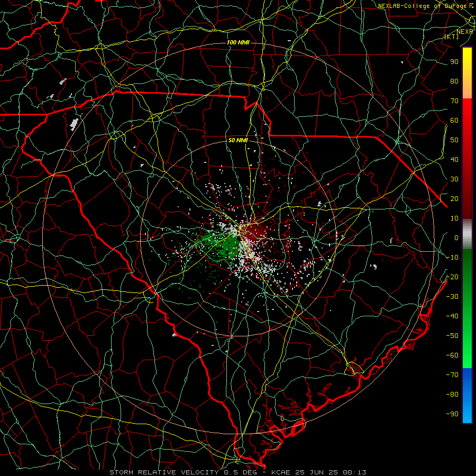Image resolution: width=476 pixels, height=476 pixels.
Task: Click the -50 value on the velocity scale
Action: (452, 336)
